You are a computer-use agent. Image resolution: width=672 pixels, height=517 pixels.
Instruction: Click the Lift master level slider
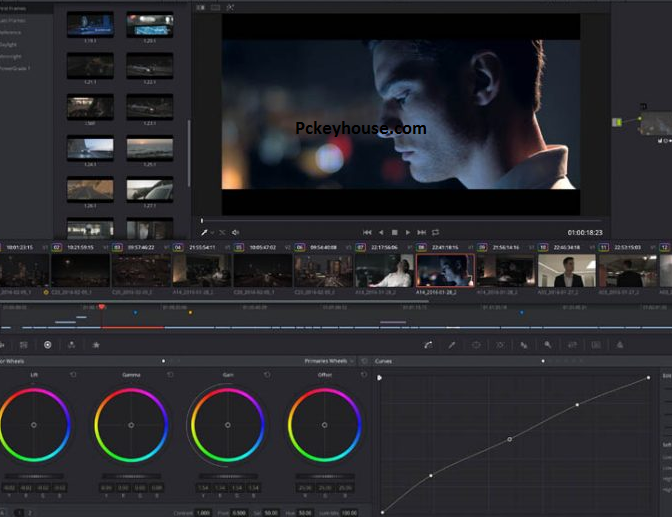[34, 476]
